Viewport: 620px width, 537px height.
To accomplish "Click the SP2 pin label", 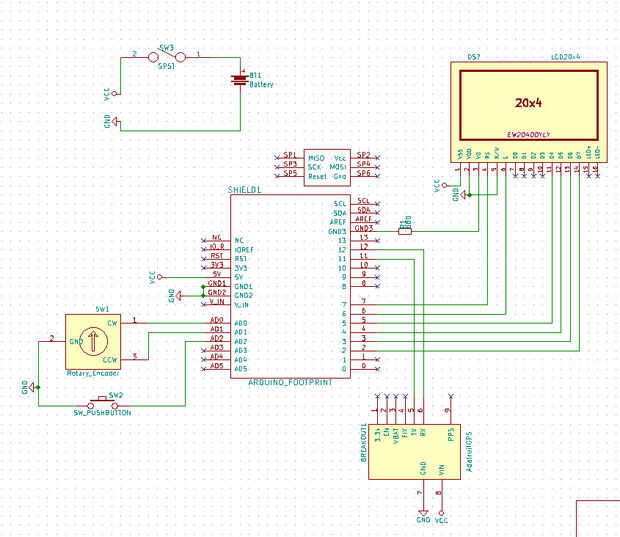I will pos(363,155).
